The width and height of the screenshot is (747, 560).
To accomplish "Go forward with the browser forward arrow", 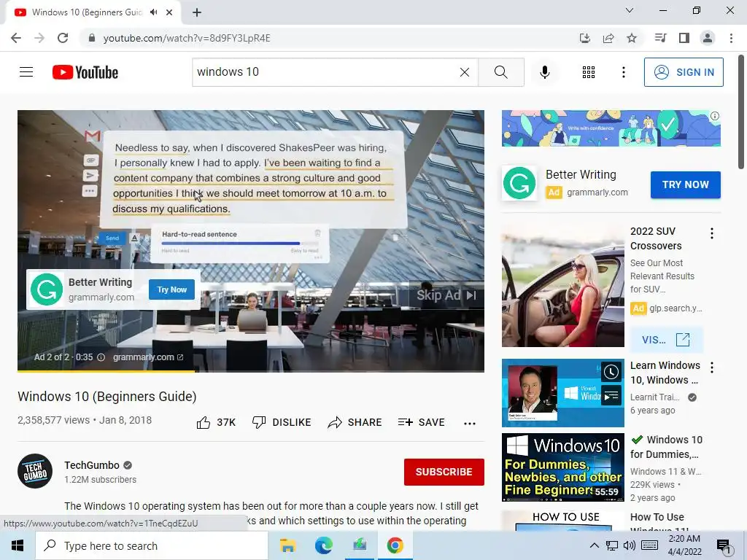I will click(x=39, y=38).
